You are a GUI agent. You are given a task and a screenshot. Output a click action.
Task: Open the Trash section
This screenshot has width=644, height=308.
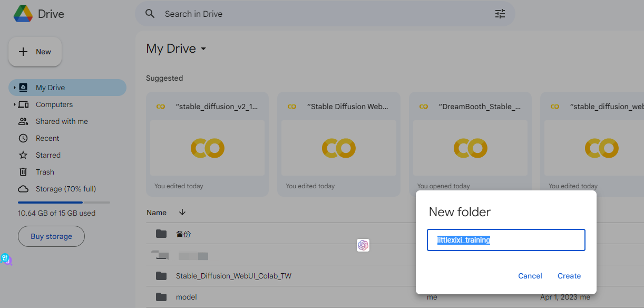67,172
